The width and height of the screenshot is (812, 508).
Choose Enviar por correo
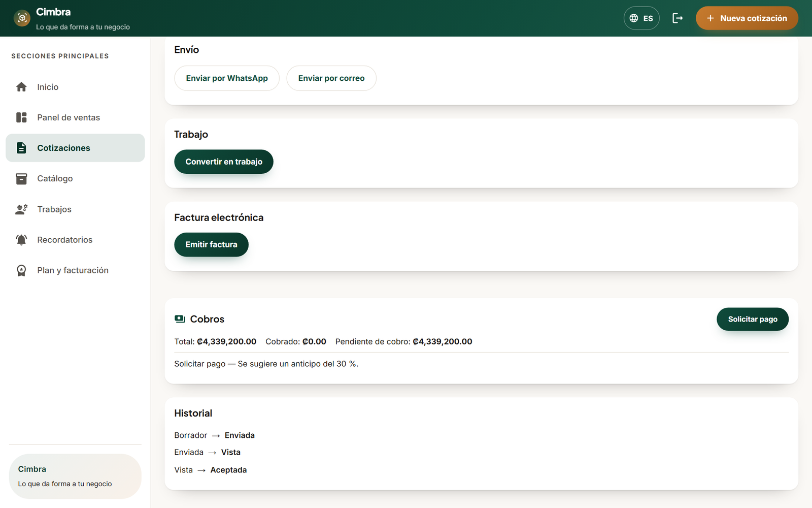tap(331, 78)
